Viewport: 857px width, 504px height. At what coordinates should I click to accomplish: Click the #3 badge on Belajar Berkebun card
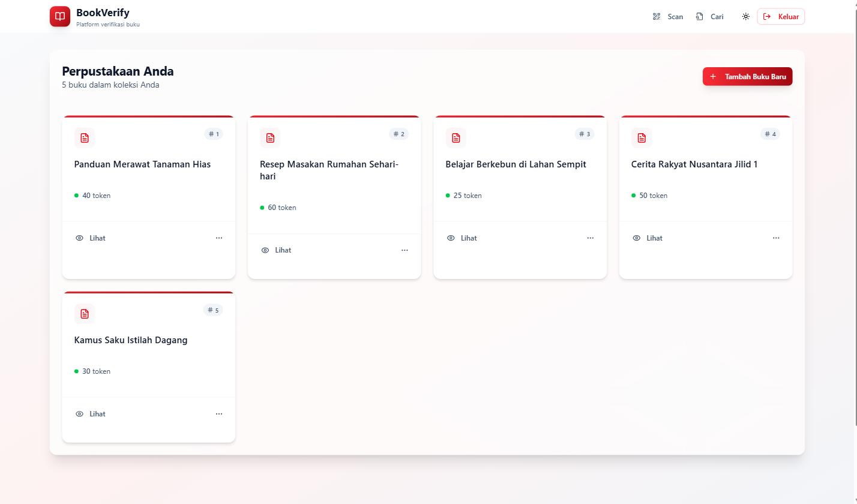tap(585, 134)
